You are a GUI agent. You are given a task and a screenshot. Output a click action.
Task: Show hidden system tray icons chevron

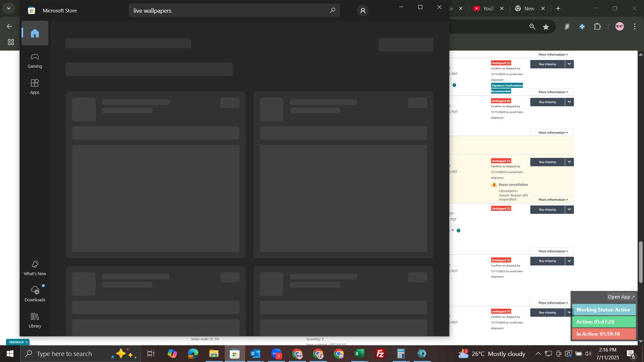(x=538, y=354)
